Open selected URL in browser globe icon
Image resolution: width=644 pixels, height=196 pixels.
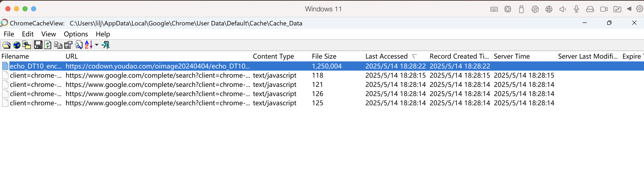coord(17,45)
